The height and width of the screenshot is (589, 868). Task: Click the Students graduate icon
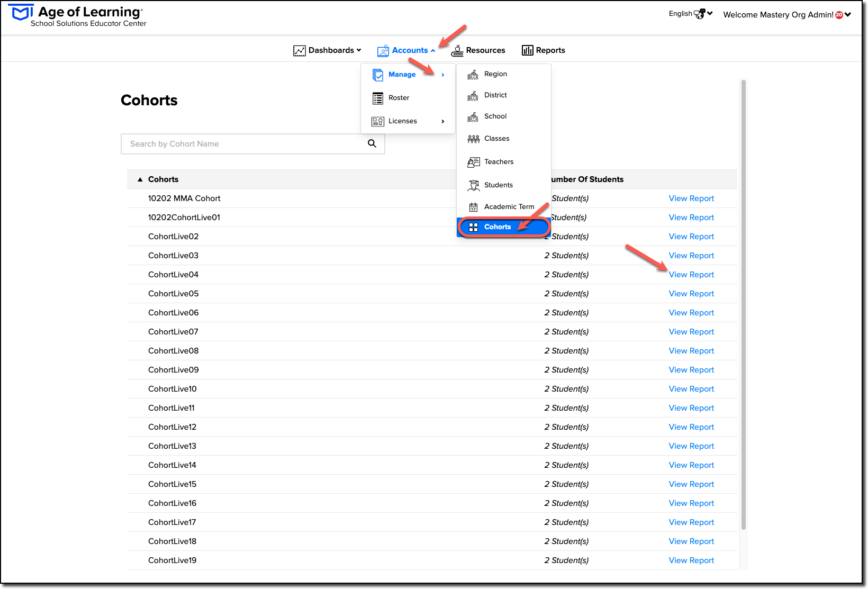(474, 186)
